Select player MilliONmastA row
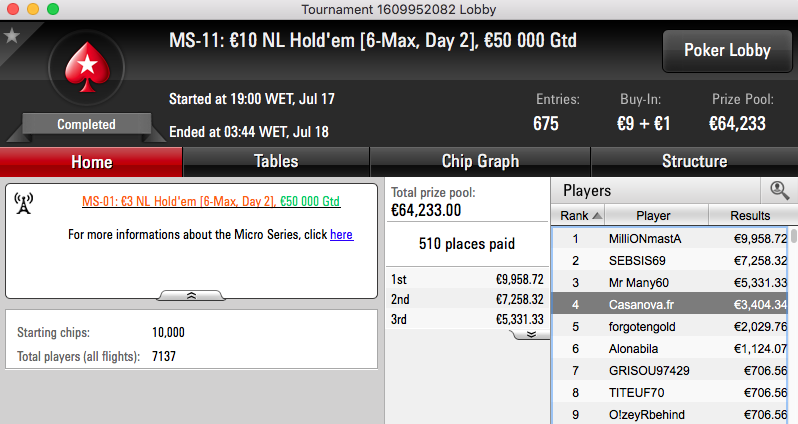 click(x=671, y=239)
